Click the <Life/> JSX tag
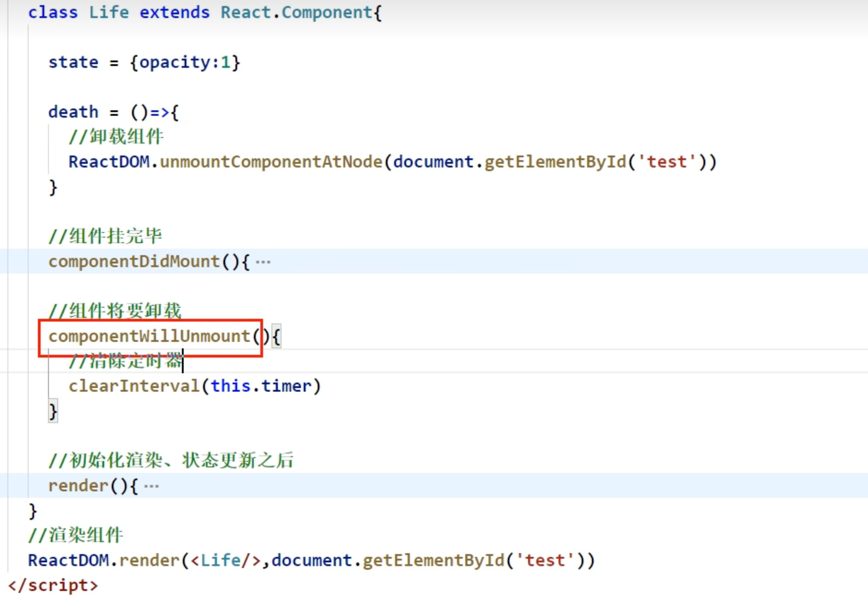This screenshot has width=868, height=600. (225, 561)
